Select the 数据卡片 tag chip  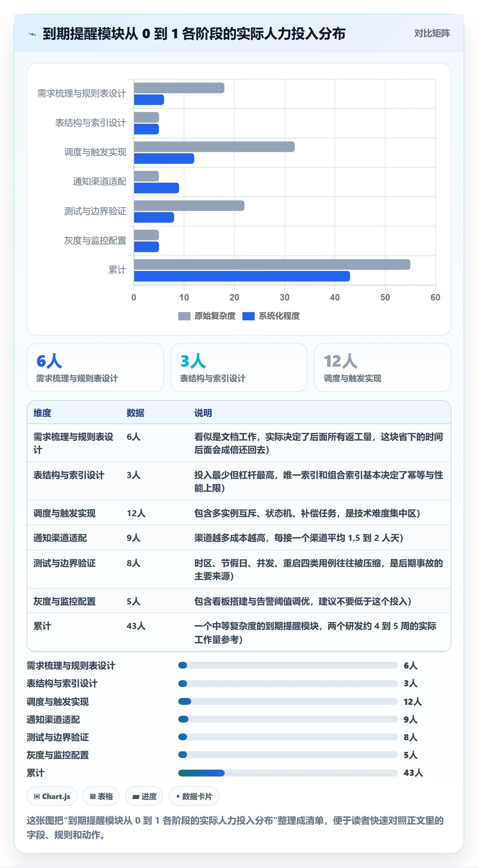194,796
